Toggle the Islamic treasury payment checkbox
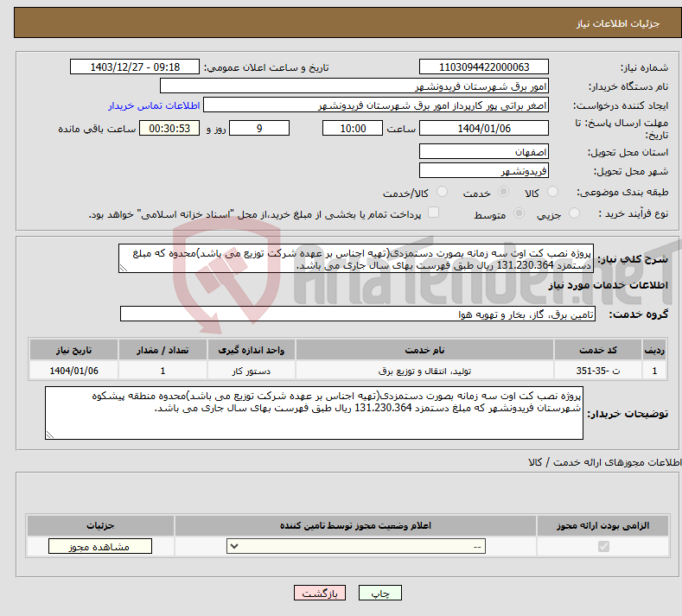 click(434, 213)
